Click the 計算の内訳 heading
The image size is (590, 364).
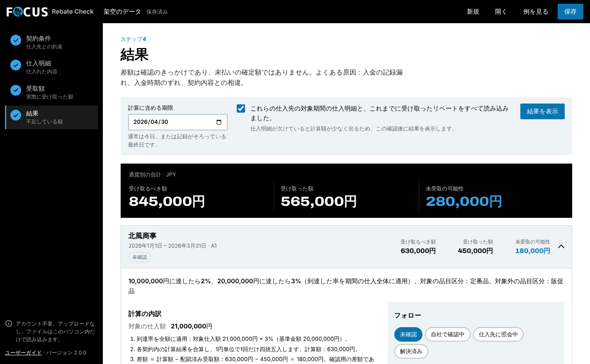(145, 314)
